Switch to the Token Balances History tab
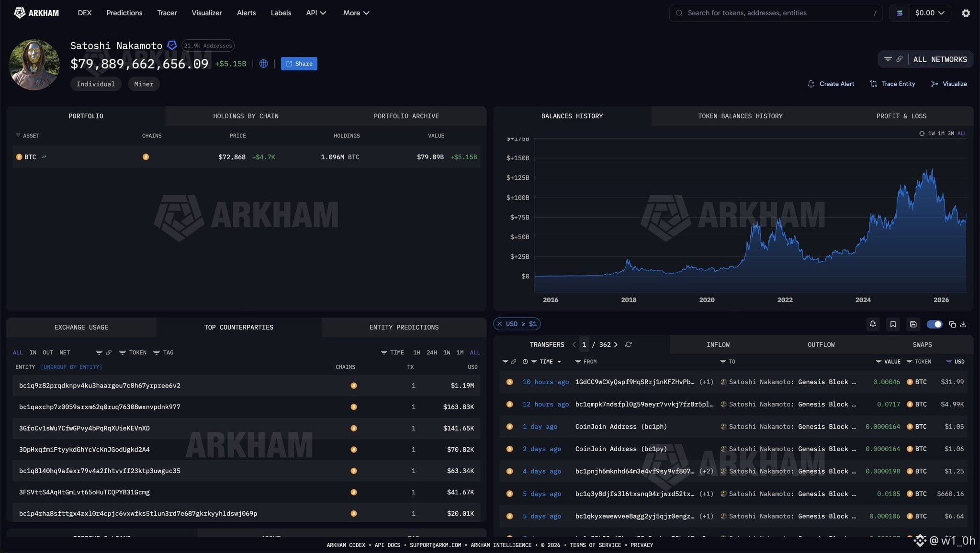Screen dimensions: 980x553 click(x=740, y=116)
